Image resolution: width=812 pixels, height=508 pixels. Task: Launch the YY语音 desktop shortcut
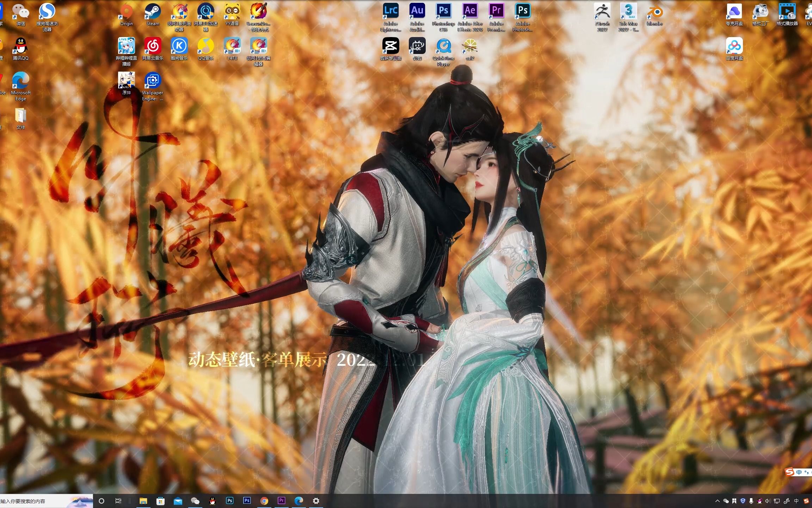[232, 14]
